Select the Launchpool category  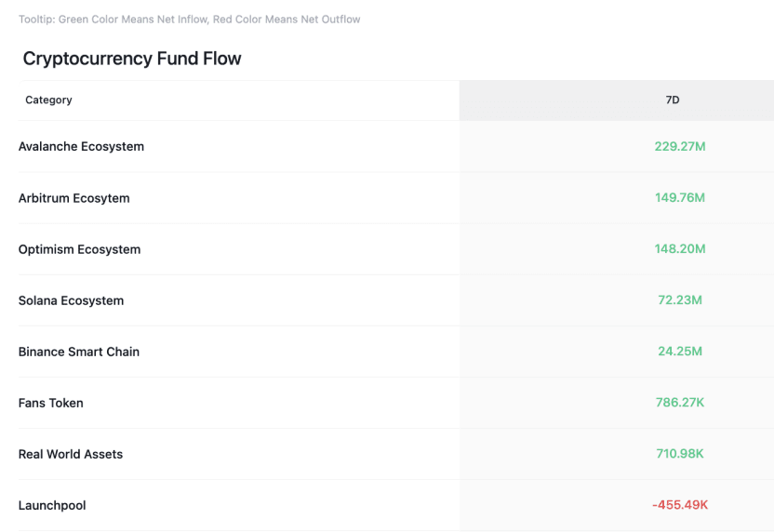52,505
